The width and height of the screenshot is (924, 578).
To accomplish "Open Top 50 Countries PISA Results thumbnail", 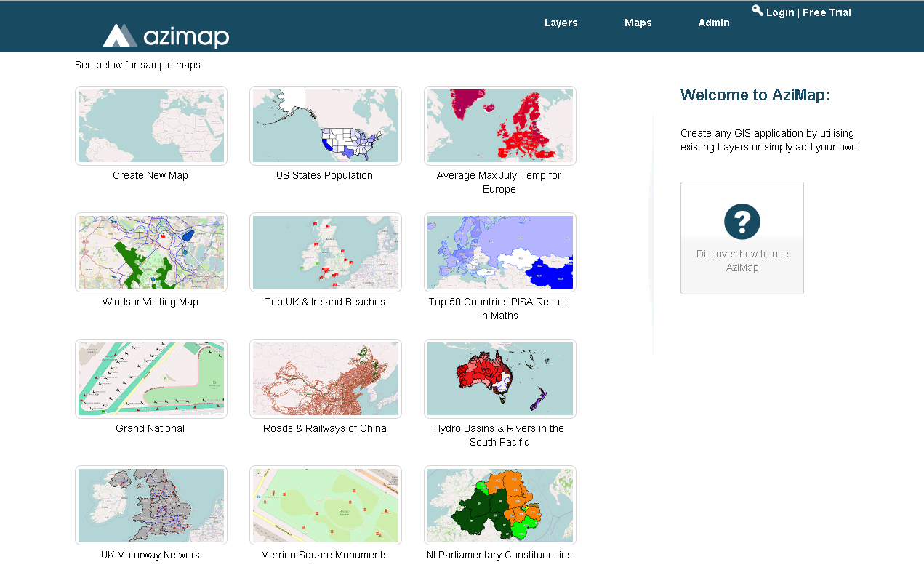I will [x=500, y=252].
